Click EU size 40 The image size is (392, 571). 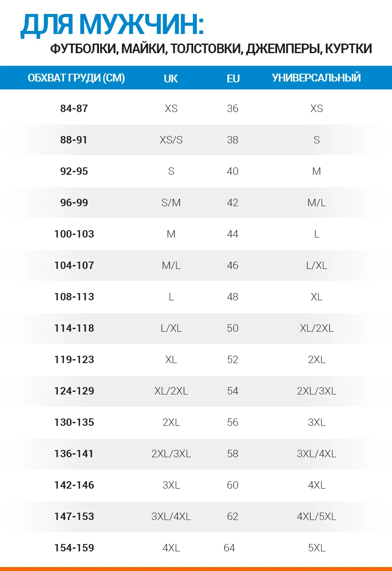click(x=233, y=171)
